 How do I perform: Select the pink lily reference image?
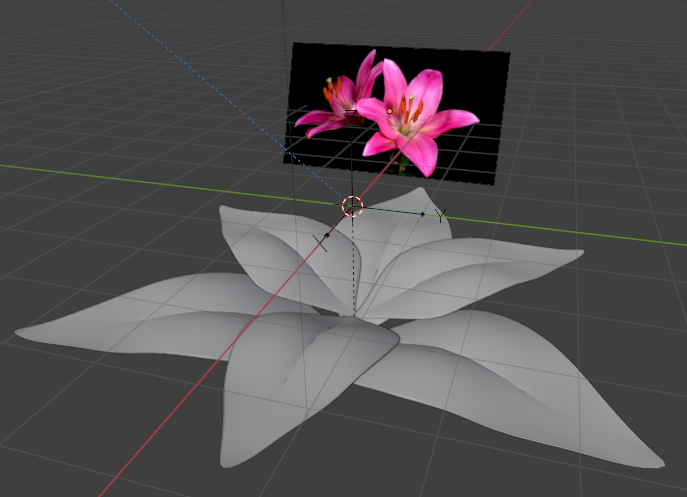pyautogui.click(x=397, y=113)
